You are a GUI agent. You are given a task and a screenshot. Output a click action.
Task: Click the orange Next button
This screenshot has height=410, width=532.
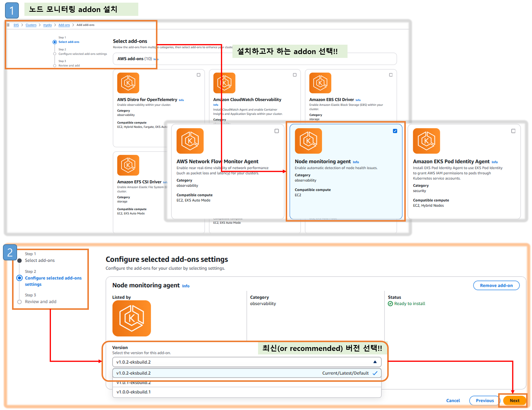tap(514, 401)
